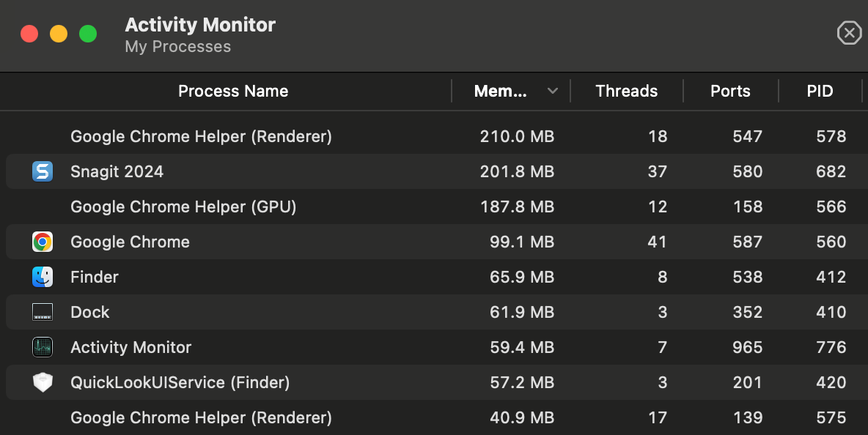Select the QuickLookUIService (Finder) row
Screen dimensions: 868x435
coord(293,382)
